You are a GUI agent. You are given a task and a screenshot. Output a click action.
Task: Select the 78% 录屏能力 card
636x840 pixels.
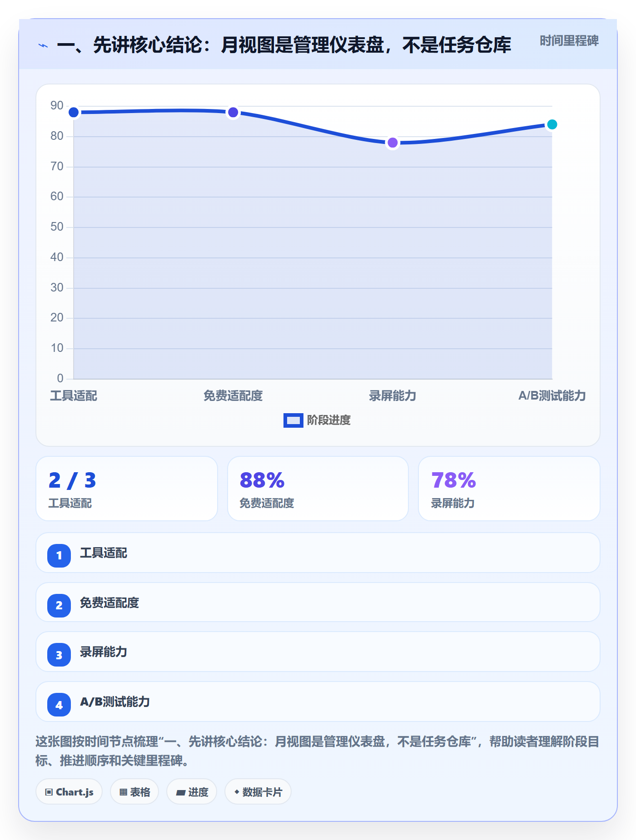click(509, 489)
